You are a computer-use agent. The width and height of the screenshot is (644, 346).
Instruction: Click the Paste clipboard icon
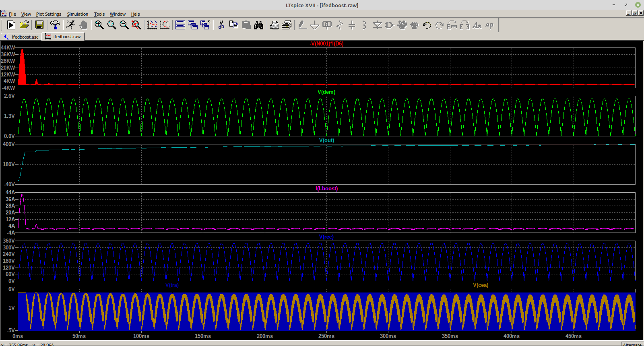246,25
